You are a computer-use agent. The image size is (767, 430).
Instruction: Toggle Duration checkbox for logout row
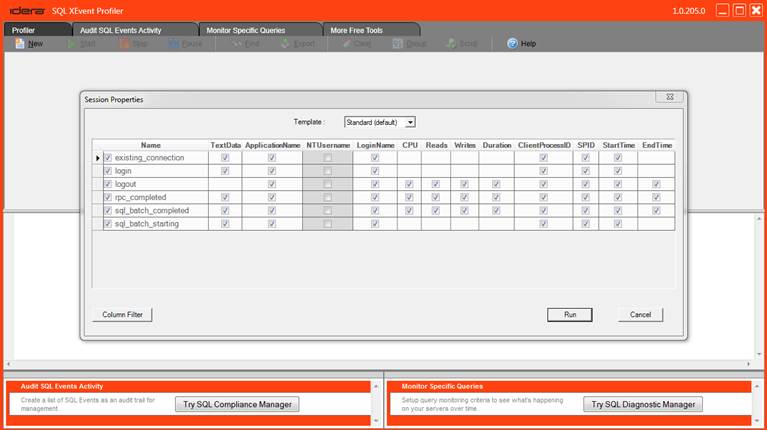click(x=496, y=184)
